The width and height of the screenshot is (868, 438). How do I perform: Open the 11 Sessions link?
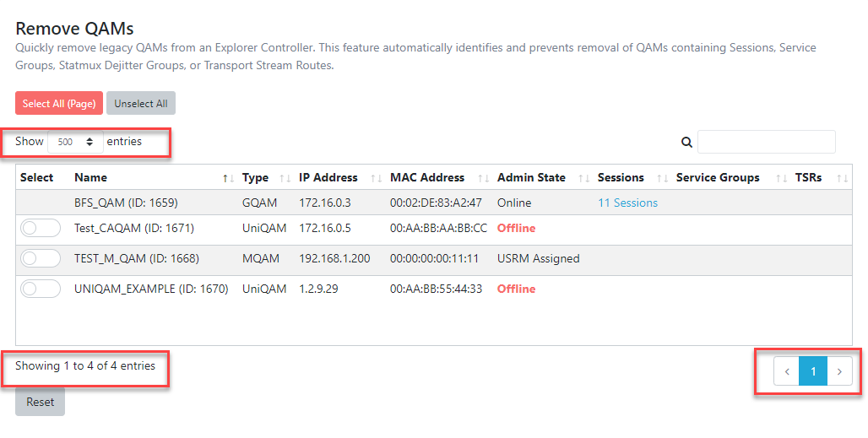click(627, 203)
